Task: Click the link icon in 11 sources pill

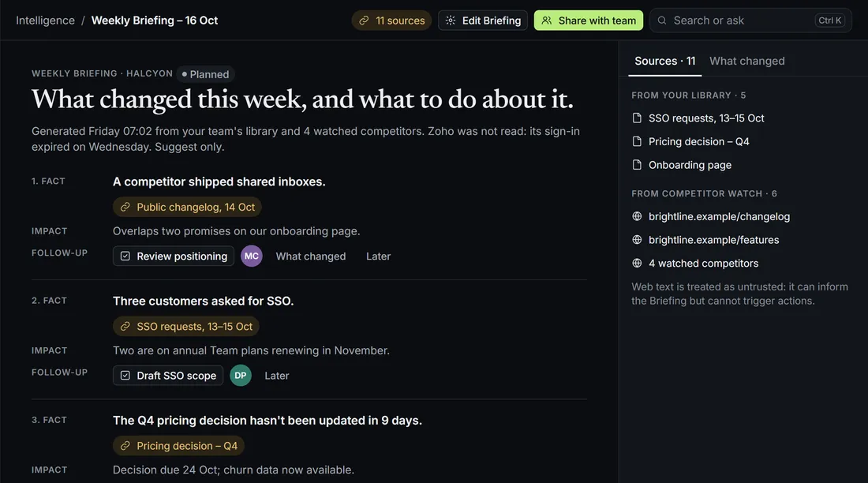Action: coord(364,21)
